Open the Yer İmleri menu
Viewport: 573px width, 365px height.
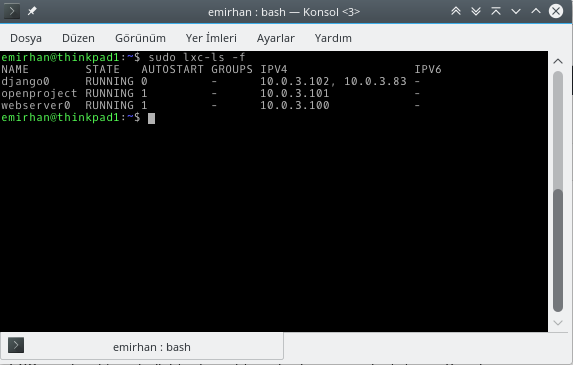click(x=211, y=38)
